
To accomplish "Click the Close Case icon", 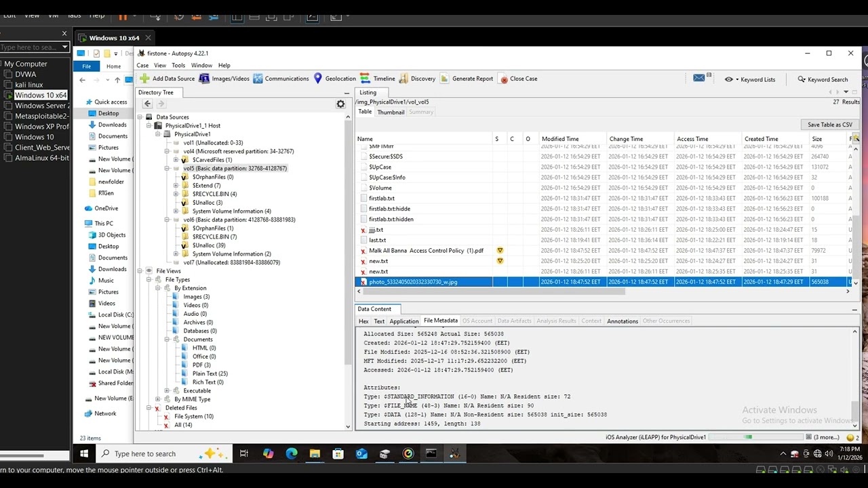I will pyautogui.click(x=504, y=79).
